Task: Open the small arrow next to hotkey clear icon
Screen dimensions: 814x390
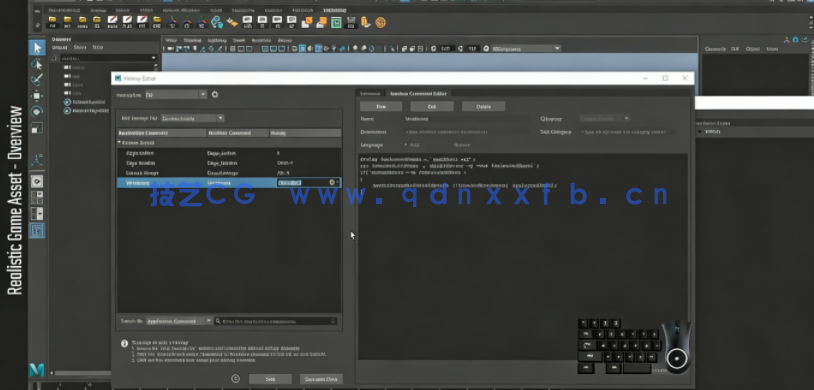Action: (x=338, y=182)
